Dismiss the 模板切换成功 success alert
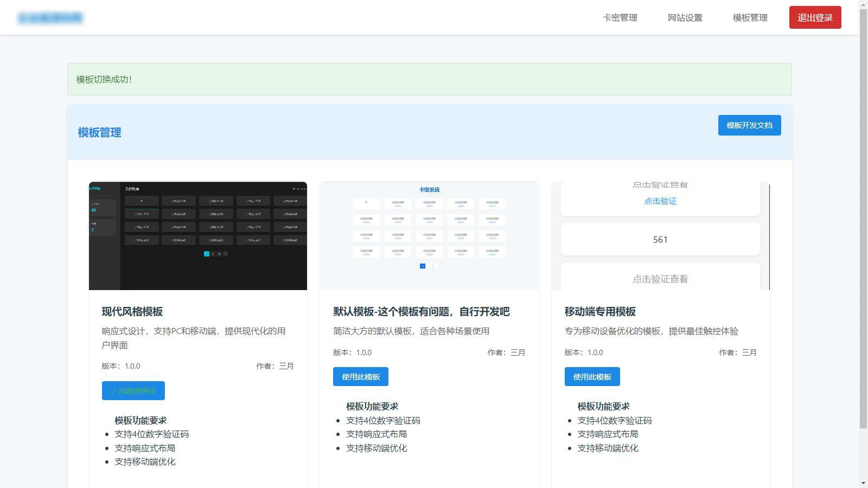Viewport: 868px width, 488px height. click(429, 79)
